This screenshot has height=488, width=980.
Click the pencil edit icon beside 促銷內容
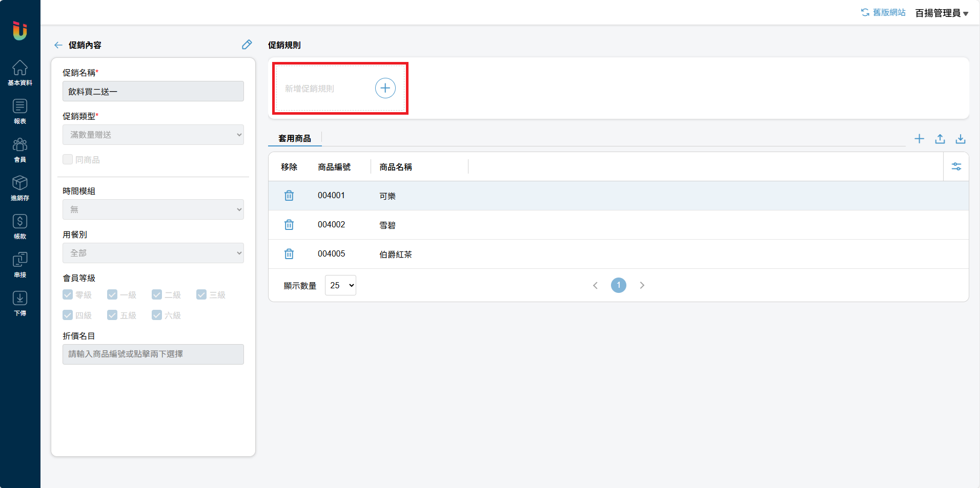247,45
